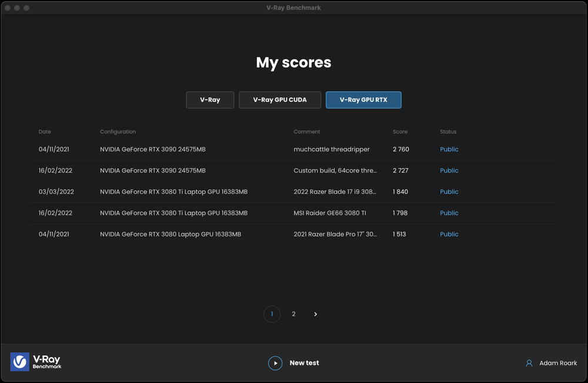
Task: Click the score value 1 840
Action: click(400, 192)
